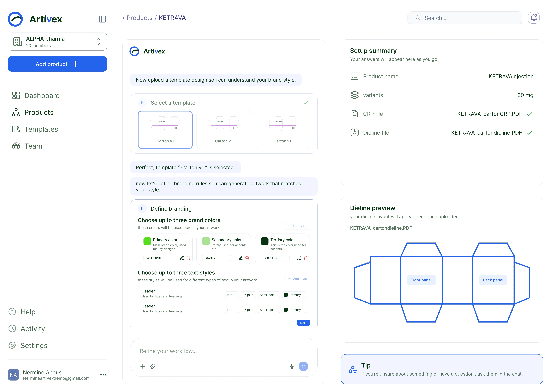
Task: Open Templates section
Action: (35, 129)
